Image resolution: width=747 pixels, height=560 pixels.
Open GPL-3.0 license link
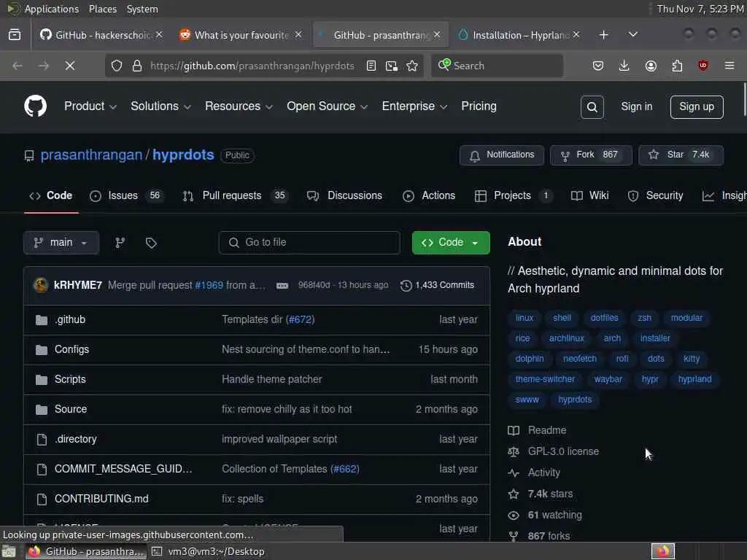pyautogui.click(x=563, y=451)
